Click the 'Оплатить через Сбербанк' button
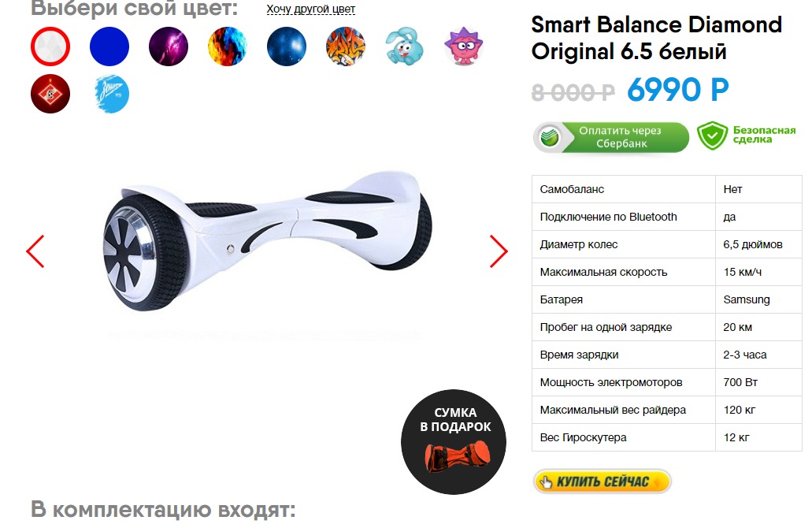This screenshot has width=812, height=524. 611,137
